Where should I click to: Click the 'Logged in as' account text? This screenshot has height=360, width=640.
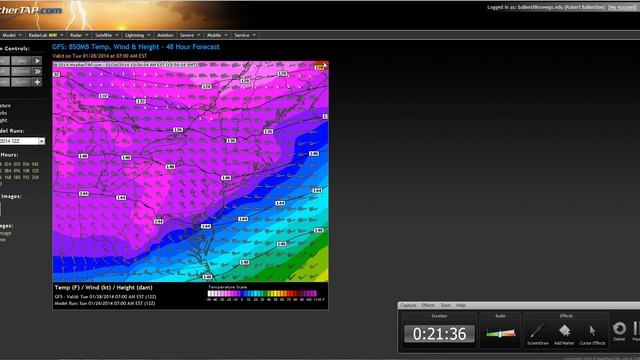(x=545, y=7)
